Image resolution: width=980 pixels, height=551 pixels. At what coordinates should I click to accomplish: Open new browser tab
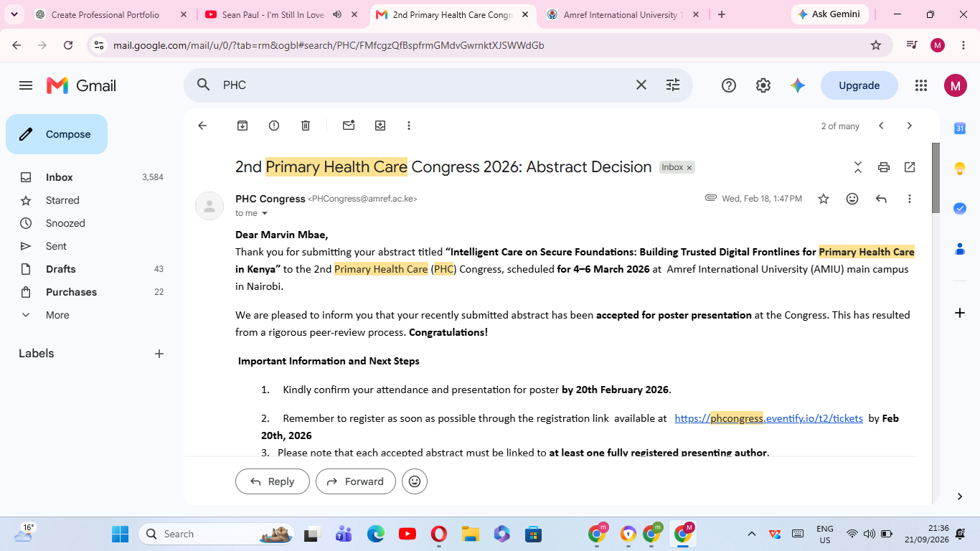coord(722,14)
